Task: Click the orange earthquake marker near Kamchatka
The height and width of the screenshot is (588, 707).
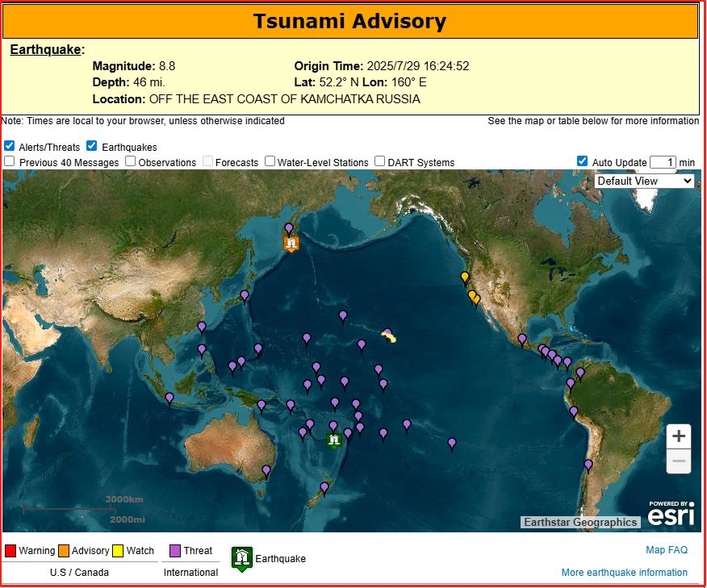Action: tap(291, 242)
